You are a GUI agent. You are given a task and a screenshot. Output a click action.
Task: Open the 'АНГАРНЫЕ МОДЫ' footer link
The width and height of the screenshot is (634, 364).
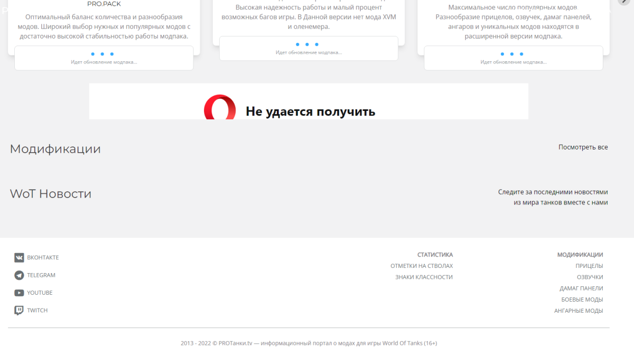pyautogui.click(x=578, y=311)
